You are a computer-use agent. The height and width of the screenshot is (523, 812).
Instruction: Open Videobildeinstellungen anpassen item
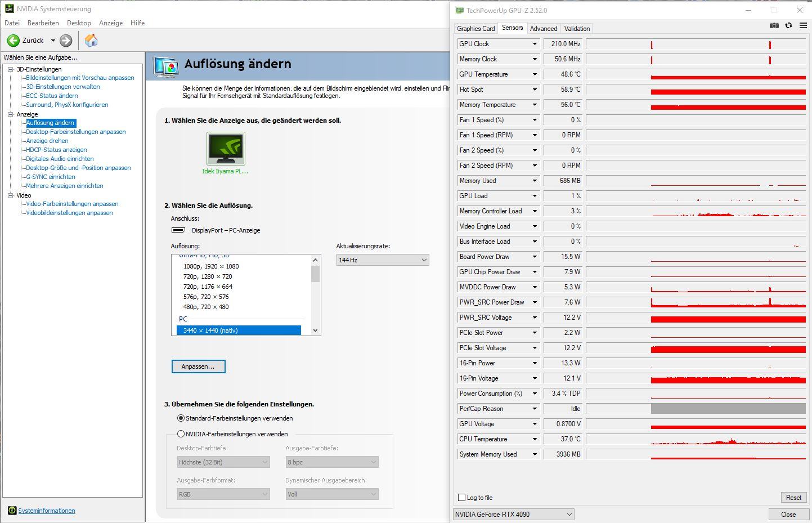pos(69,213)
